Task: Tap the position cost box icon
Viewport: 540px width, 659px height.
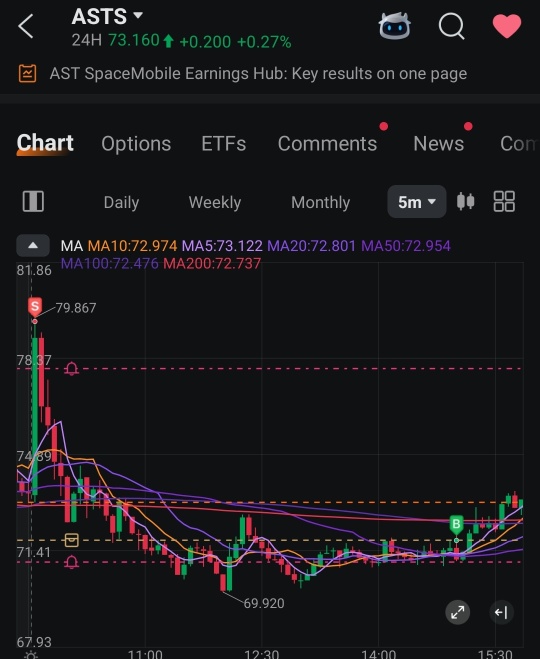Action: [x=71, y=540]
